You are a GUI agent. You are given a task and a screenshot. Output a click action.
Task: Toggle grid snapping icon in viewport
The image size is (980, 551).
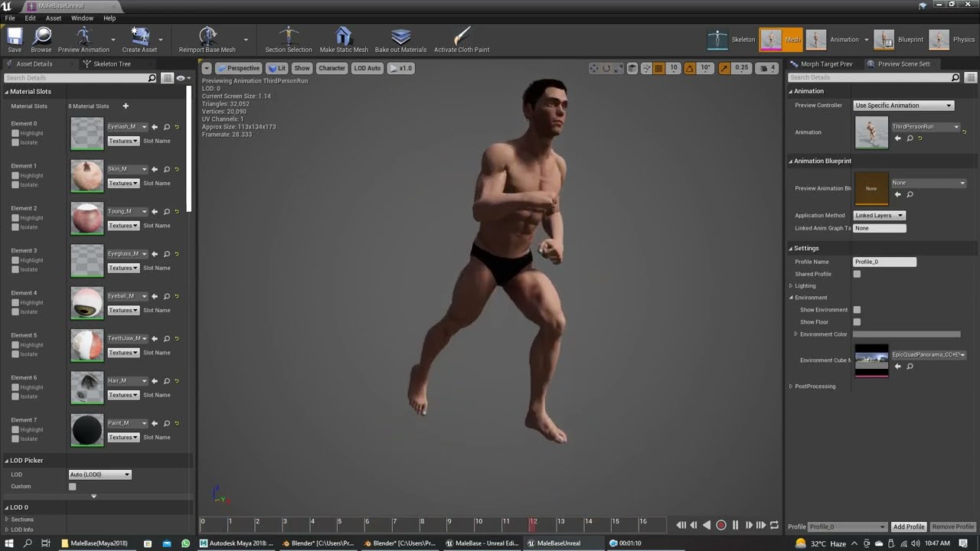pyautogui.click(x=658, y=68)
